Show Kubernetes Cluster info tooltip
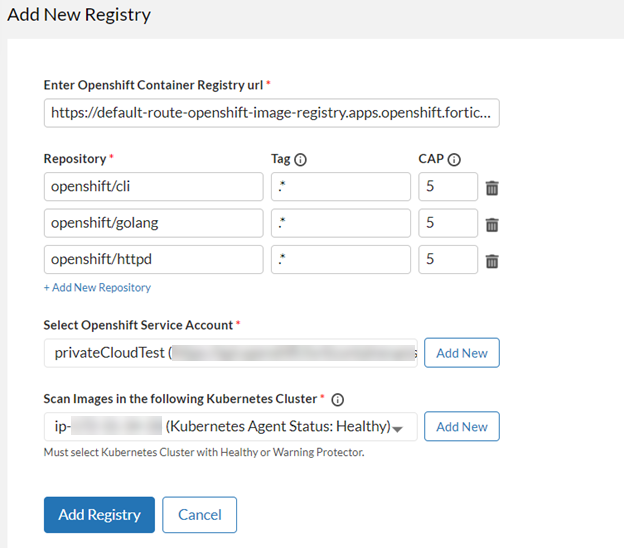 (338, 400)
